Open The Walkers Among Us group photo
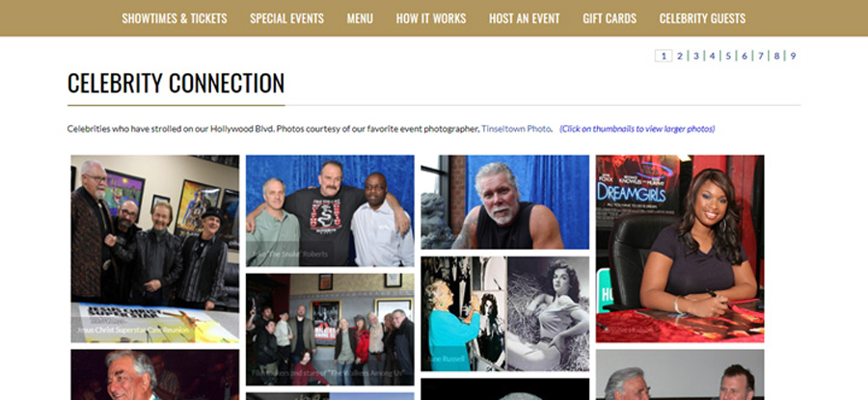Screen dimensions: 868x400 pos(330,330)
